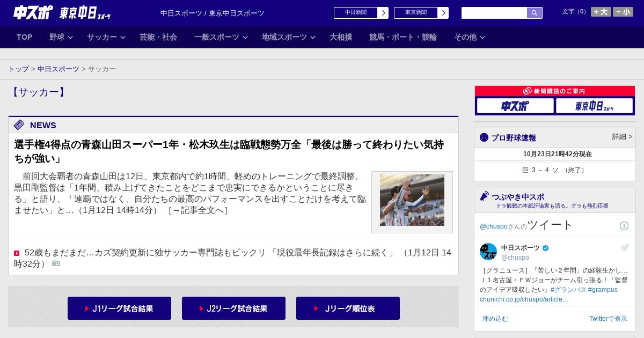Open 詳細 > for pro baseball scores
The image size is (644, 338).
623,137
